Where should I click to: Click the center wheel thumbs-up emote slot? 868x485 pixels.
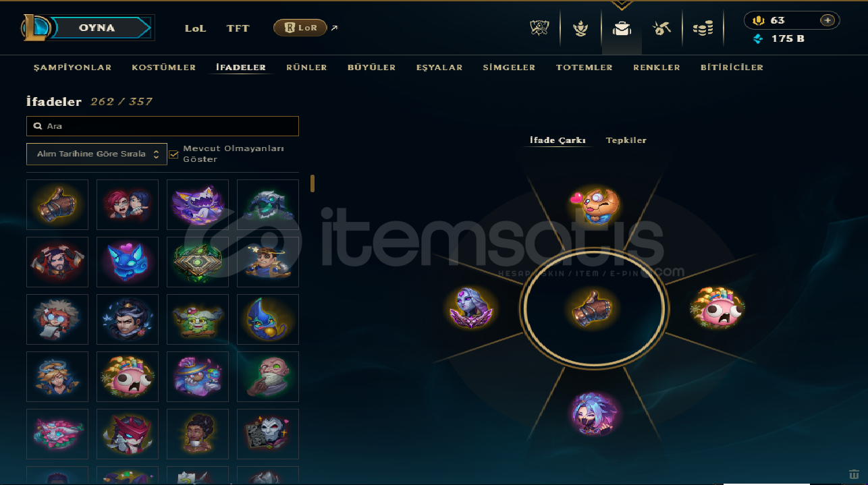point(594,310)
